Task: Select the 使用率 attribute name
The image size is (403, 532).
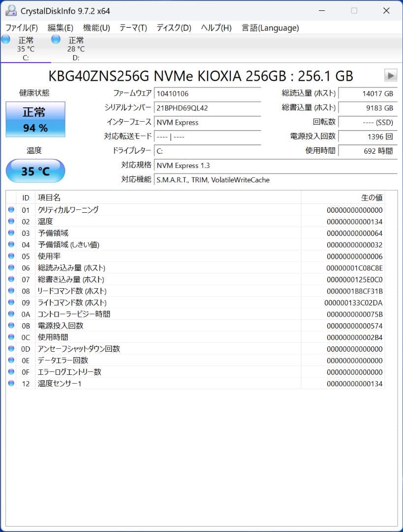Action: [x=49, y=256]
